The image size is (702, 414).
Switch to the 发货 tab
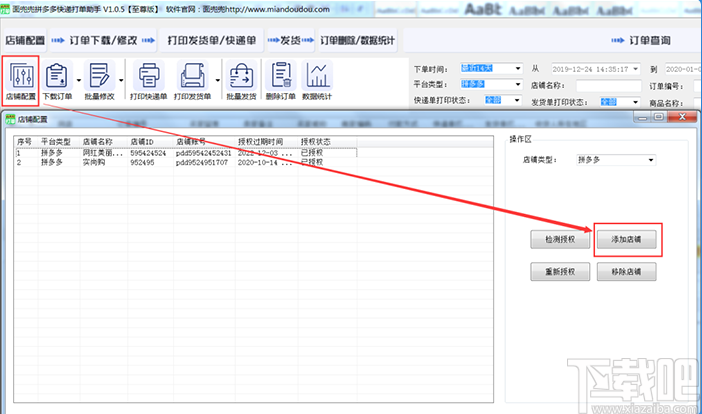point(291,40)
